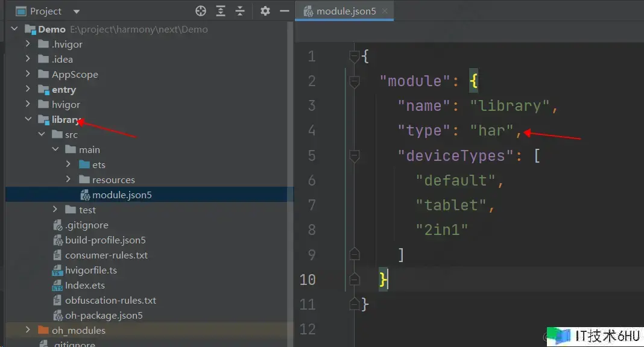This screenshot has width=644, height=347.
Task: Fold the module object at line 2
Action: coord(355,81)
